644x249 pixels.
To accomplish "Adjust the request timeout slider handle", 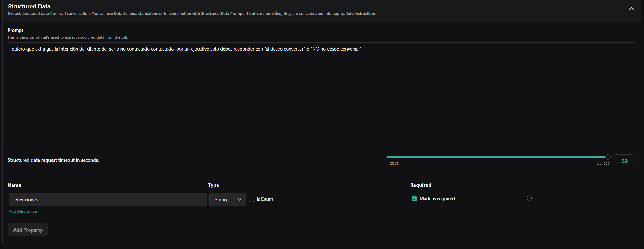I will coord(608,157).
